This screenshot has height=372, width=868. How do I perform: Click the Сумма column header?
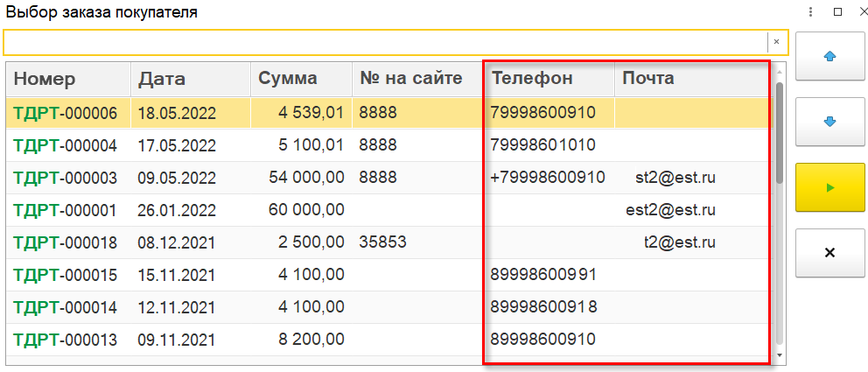(x=288, y=79)
